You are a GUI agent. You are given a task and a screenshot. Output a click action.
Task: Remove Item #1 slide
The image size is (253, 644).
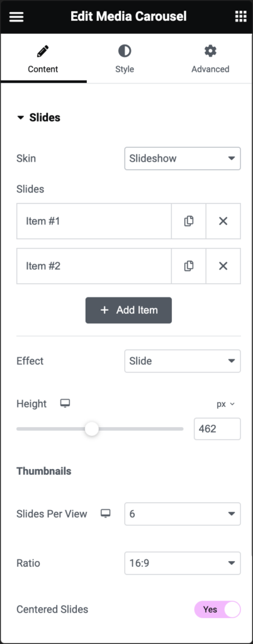223,221
